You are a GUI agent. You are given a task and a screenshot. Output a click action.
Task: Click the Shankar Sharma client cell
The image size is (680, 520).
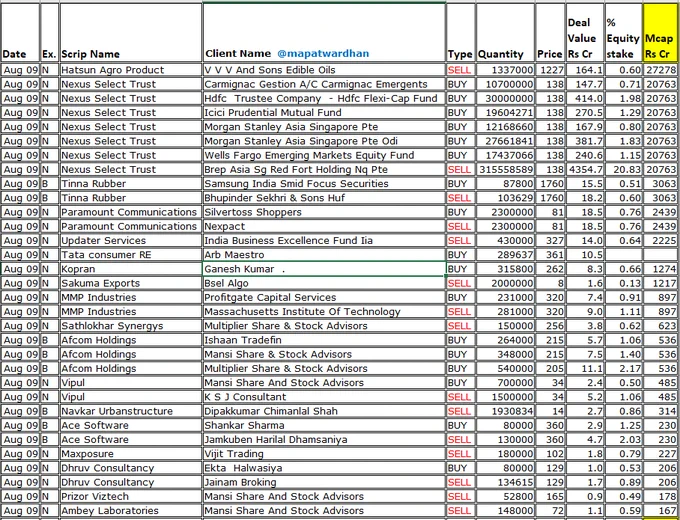pyautogui.click(x=324, y=425)
